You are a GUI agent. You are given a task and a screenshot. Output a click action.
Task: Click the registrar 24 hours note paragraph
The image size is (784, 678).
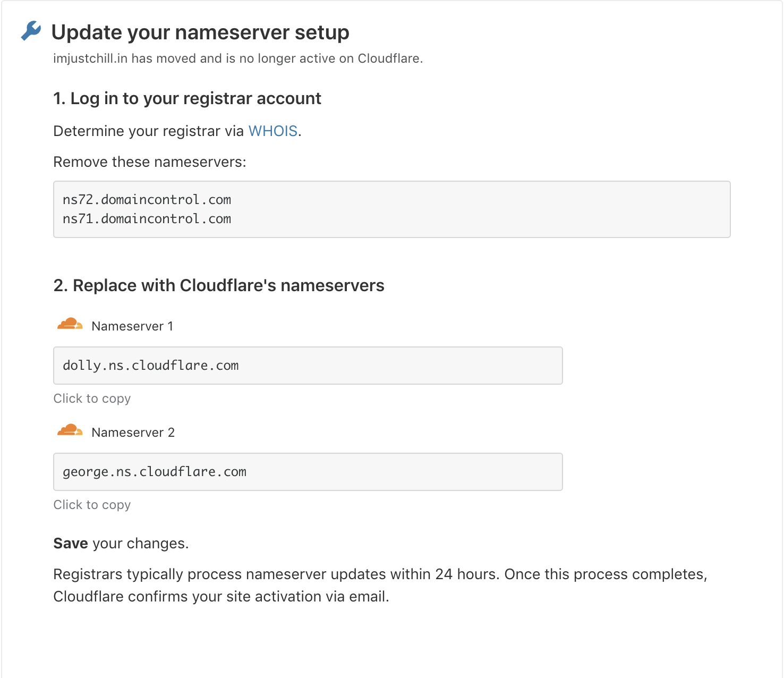[380, 585]
